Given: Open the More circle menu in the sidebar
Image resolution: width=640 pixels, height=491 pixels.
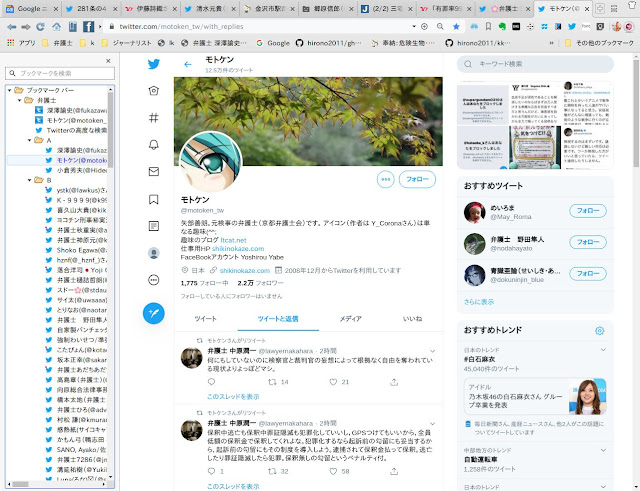Looking at the screenshot, I should (153, 280).
